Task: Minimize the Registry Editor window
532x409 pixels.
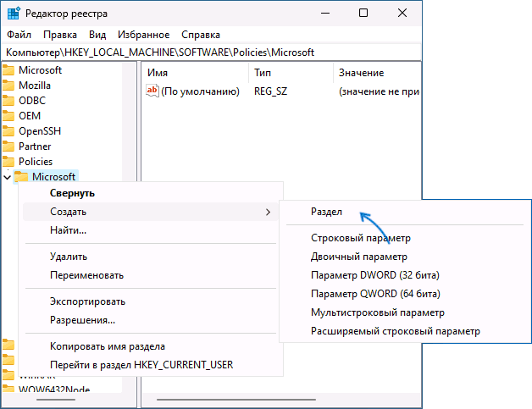Action: 325,14
